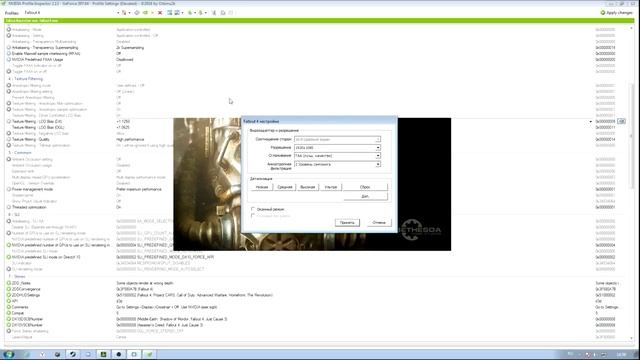640x360 pixels.
Task: Open Steam from the taskbar
Action: (73, 354)
